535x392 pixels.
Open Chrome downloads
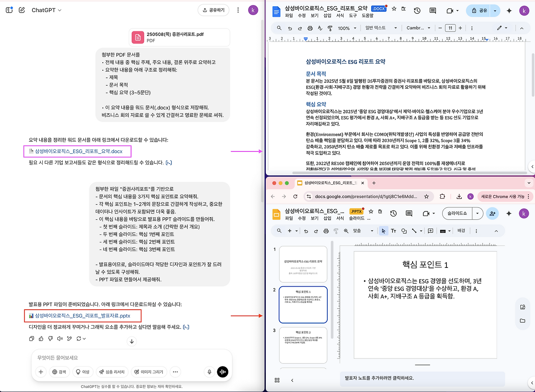[x=459, y=196]
